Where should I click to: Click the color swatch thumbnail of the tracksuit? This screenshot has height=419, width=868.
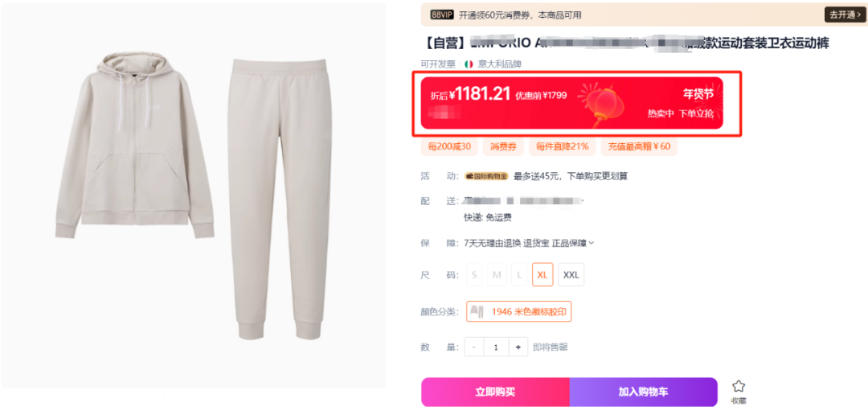tap(477, 311)
